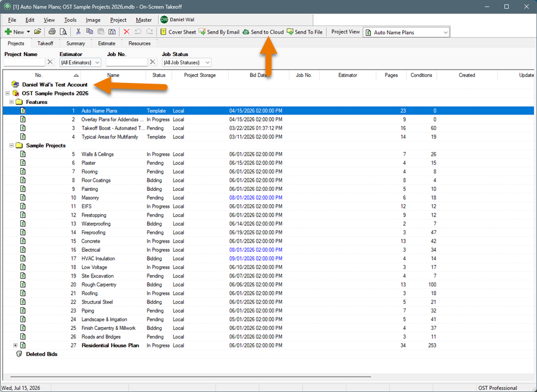Click Send By Email button
537x392 pixels.
tap(219, 32)
